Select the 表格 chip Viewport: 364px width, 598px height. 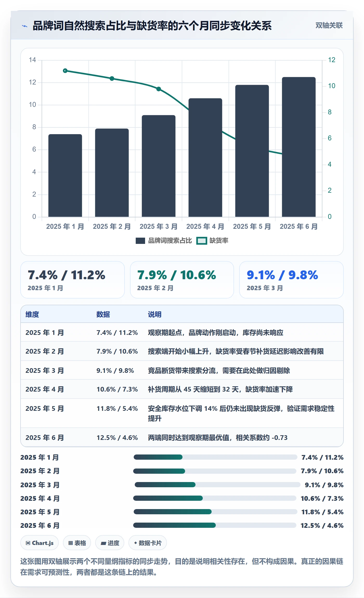point(77,543)
